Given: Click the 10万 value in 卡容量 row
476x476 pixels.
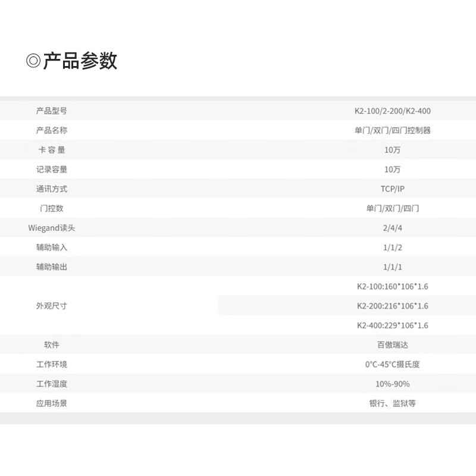Looking at the screenshot, I should coord(392,150).
